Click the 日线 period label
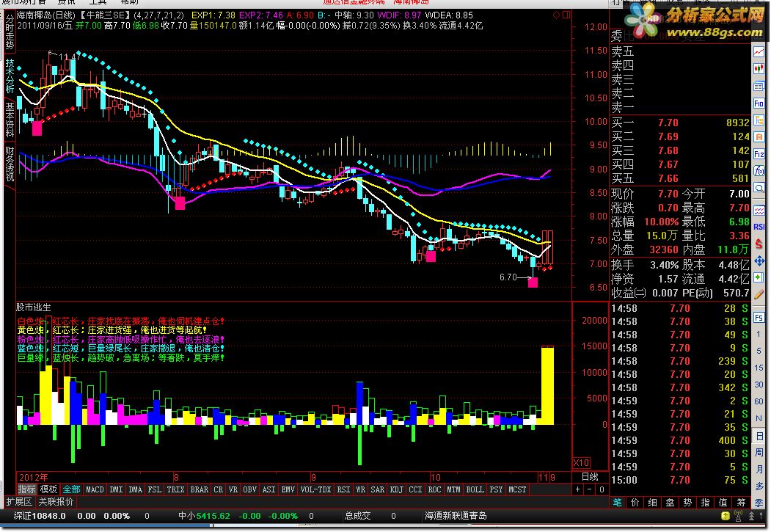The image size is (771, 532). click(590, 477)
